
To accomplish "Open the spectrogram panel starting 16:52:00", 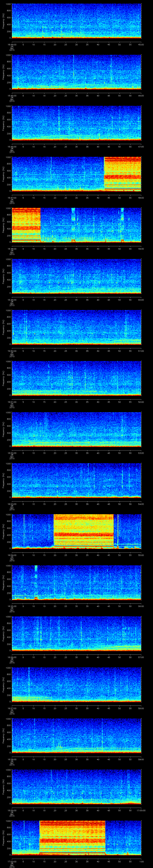I will pos(77,429).
